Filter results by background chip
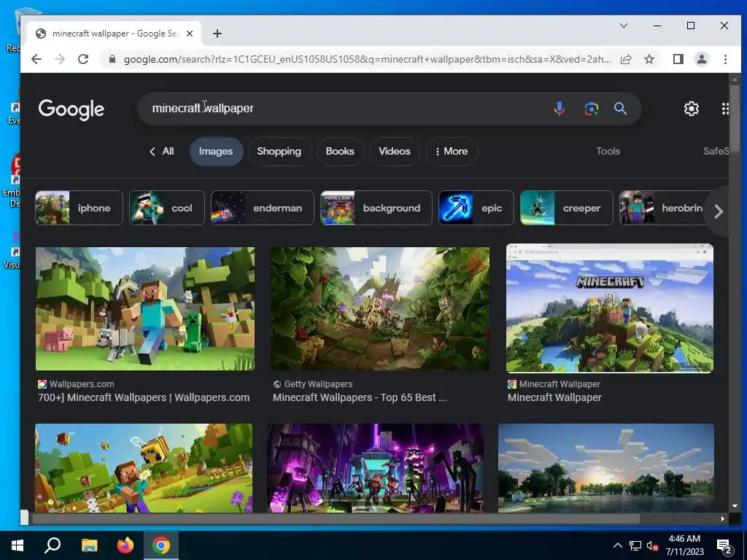 tap(376, 208)
